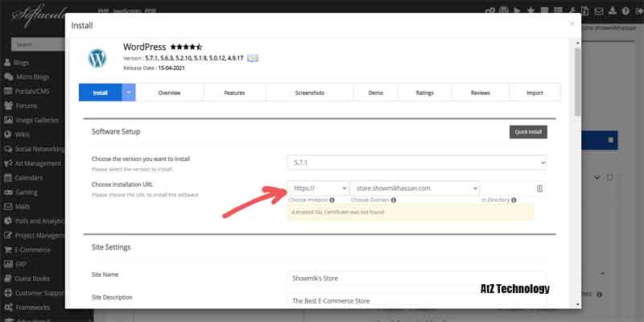Switch to the Overview tab

coord(169,93)
